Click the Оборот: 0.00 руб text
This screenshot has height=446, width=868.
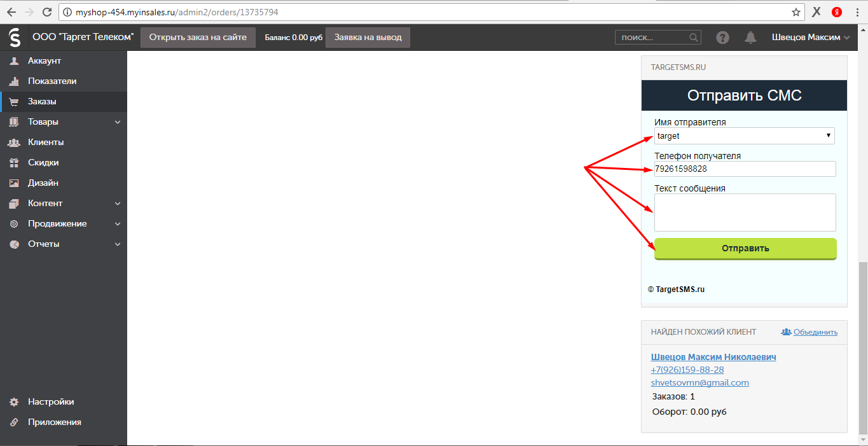click(x=689, y=412)
